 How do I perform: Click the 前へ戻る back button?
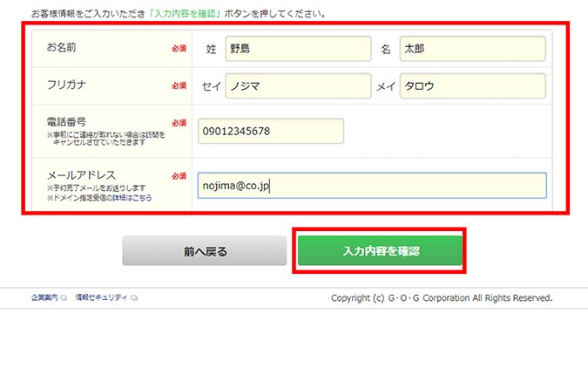tap(205, 251)
